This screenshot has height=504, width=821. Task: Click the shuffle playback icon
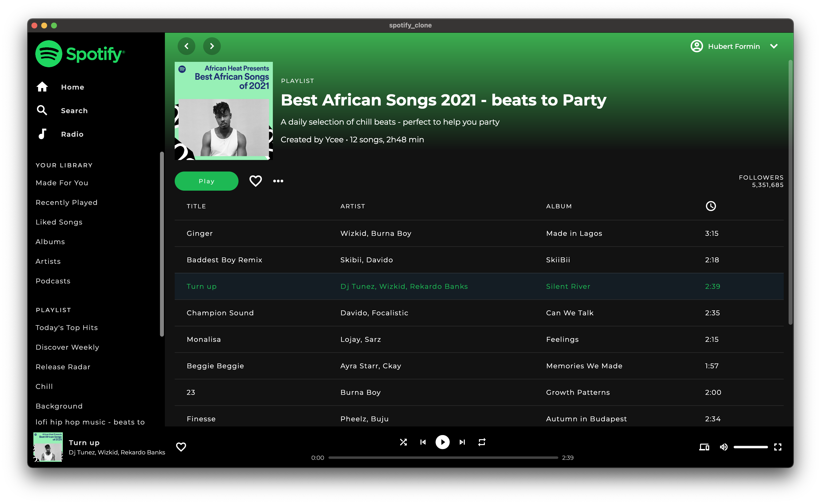tap(403, 442)
